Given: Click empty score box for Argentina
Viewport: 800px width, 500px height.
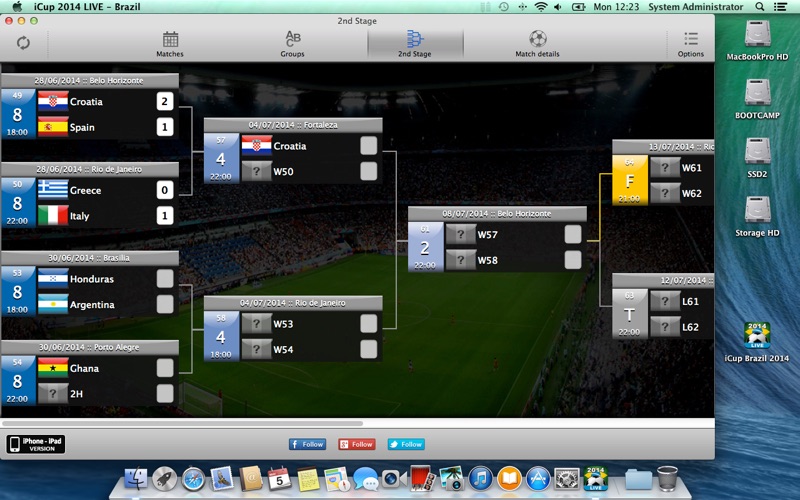Looking at the screenshot, I should pos(164,304).
